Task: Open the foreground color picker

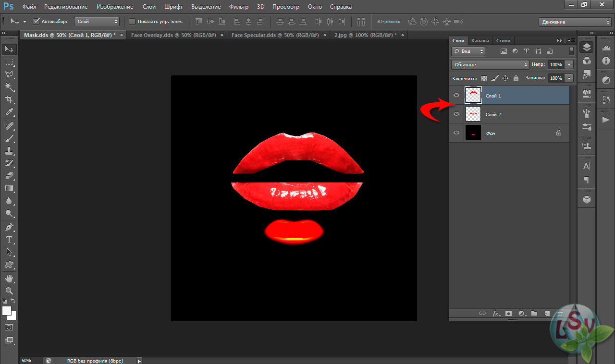Action: 6,310
